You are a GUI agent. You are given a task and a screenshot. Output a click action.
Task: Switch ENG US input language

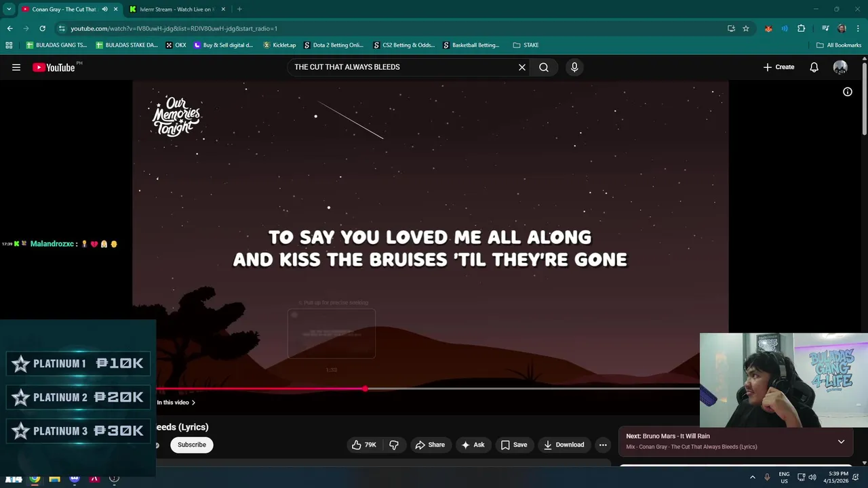(784, 477)
